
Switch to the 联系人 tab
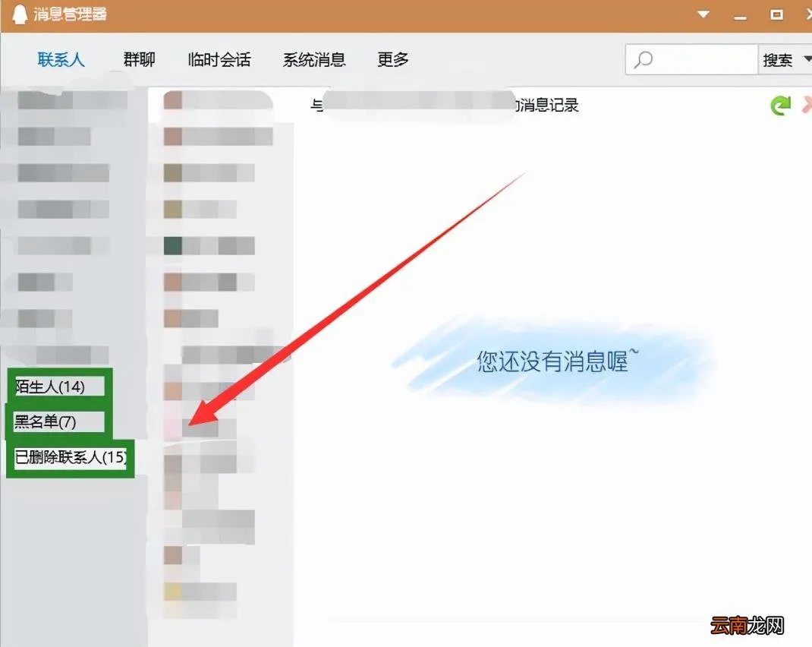[61, 59]
